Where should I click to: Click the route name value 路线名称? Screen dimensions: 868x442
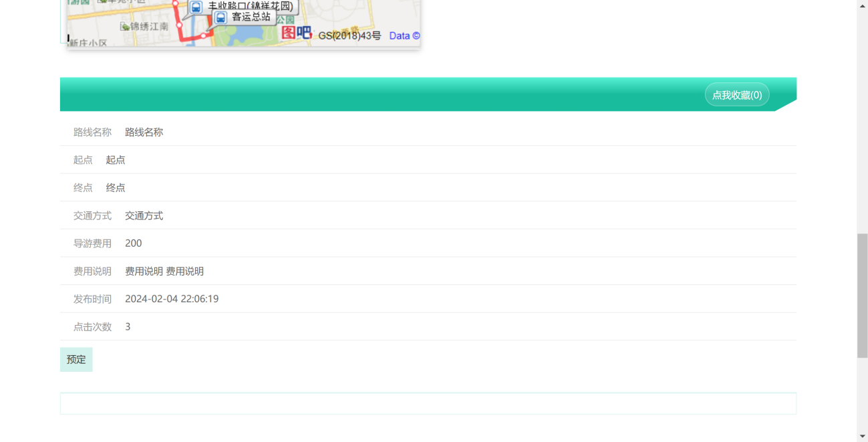144,132
